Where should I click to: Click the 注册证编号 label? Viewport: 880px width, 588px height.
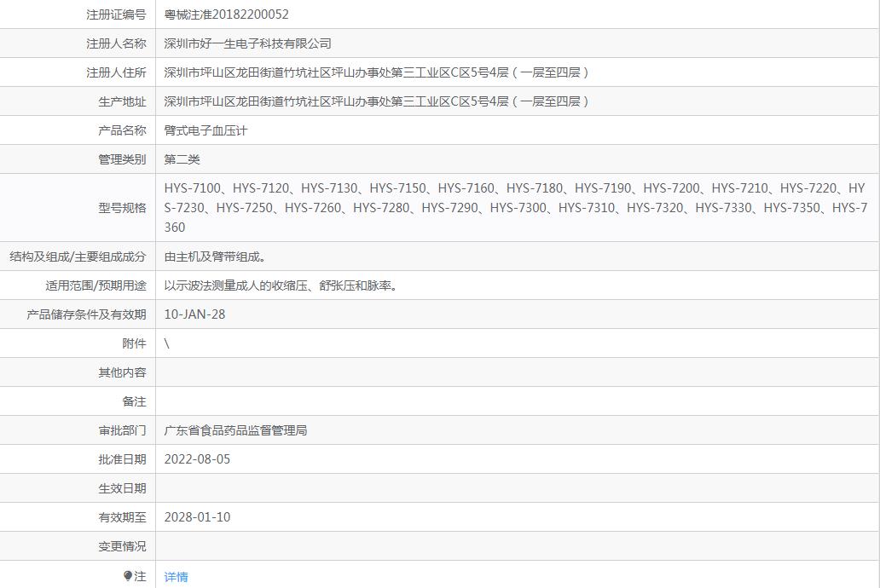[116, 14]
